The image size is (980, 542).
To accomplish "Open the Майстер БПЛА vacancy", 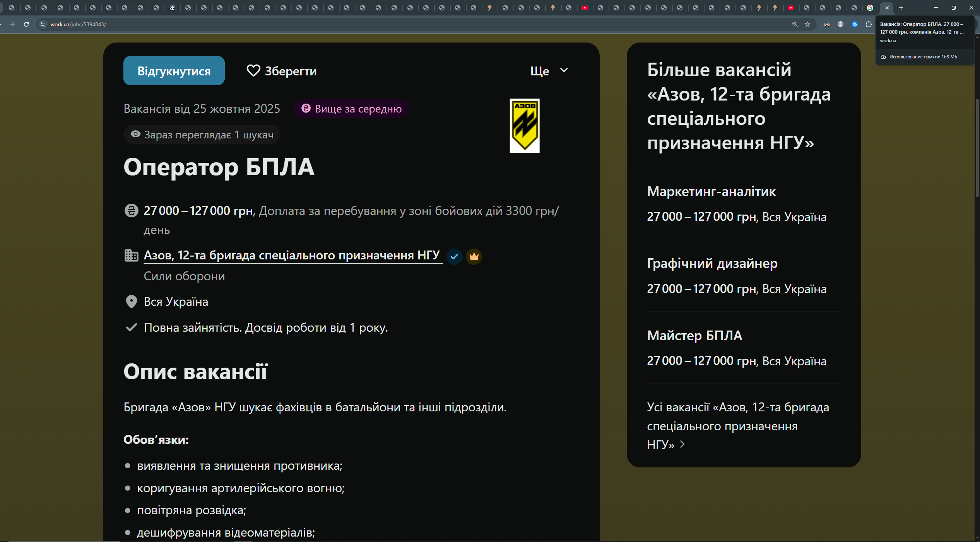I will point(694,336).
